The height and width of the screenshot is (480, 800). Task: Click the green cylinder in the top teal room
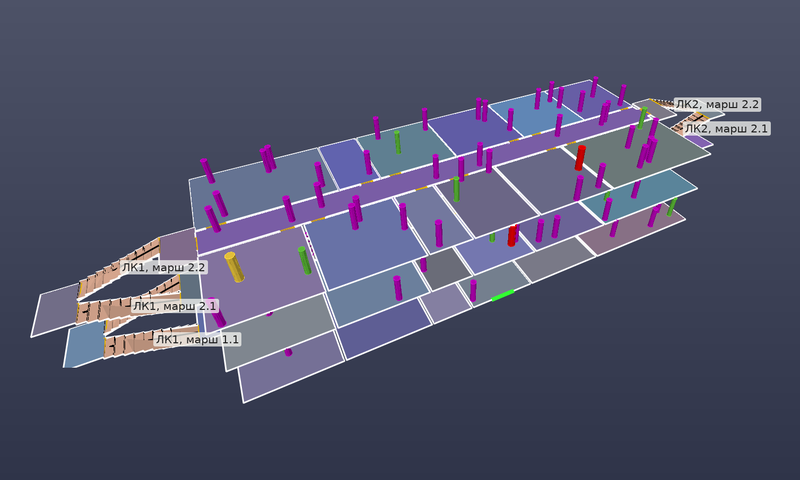397,142
